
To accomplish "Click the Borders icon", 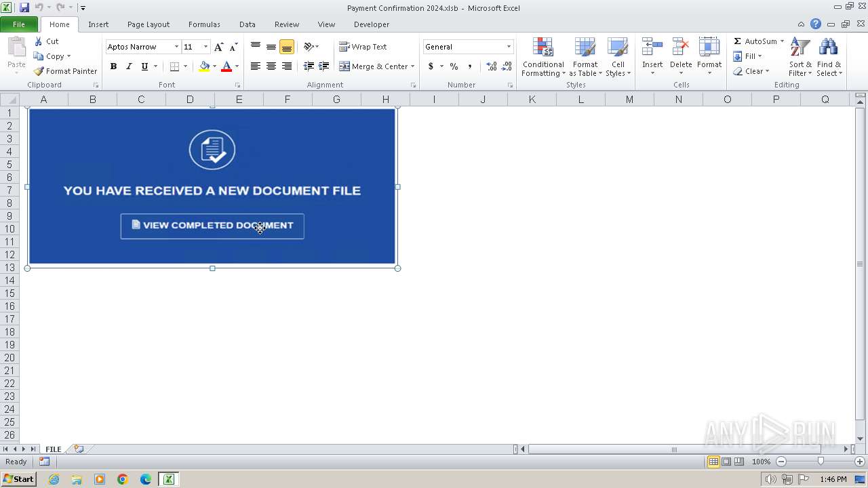I will coord(175,66).
